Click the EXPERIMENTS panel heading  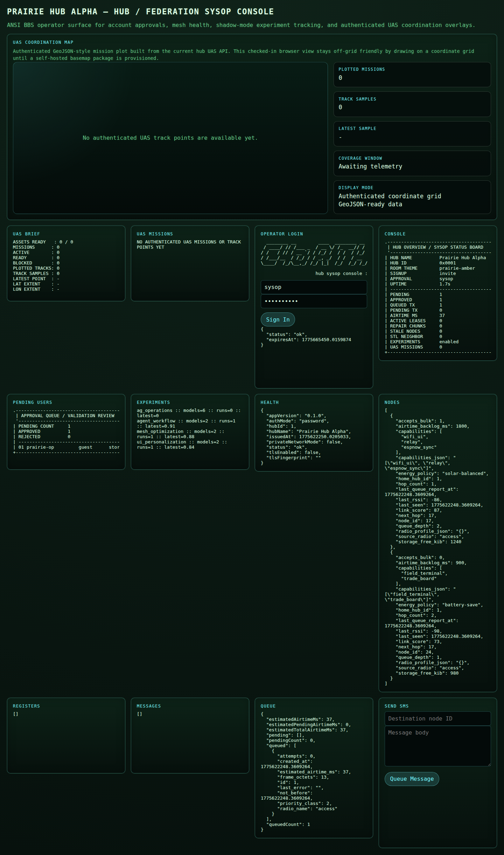point(153,402)
